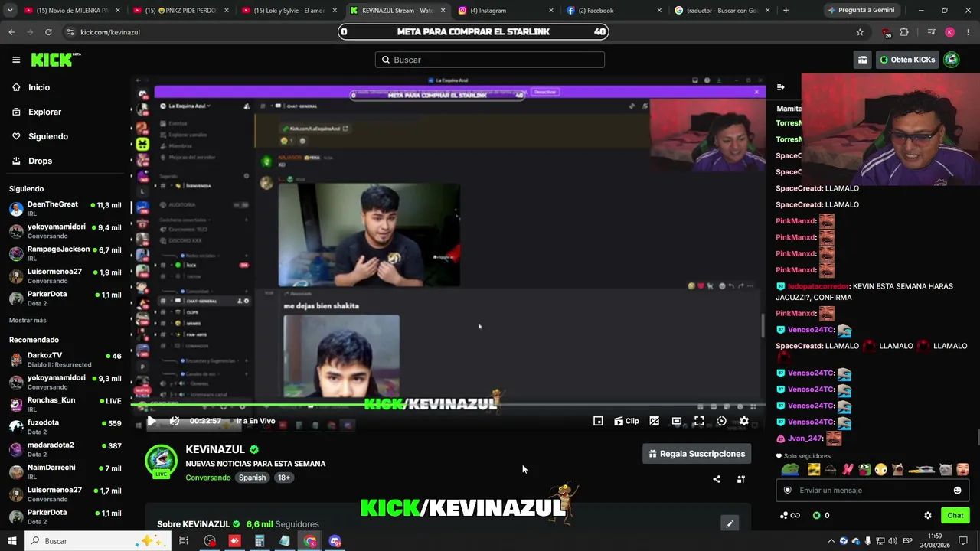Toggle mini player mode icon
The height and width of the screenshot is (551, 980).
(598, 421)
